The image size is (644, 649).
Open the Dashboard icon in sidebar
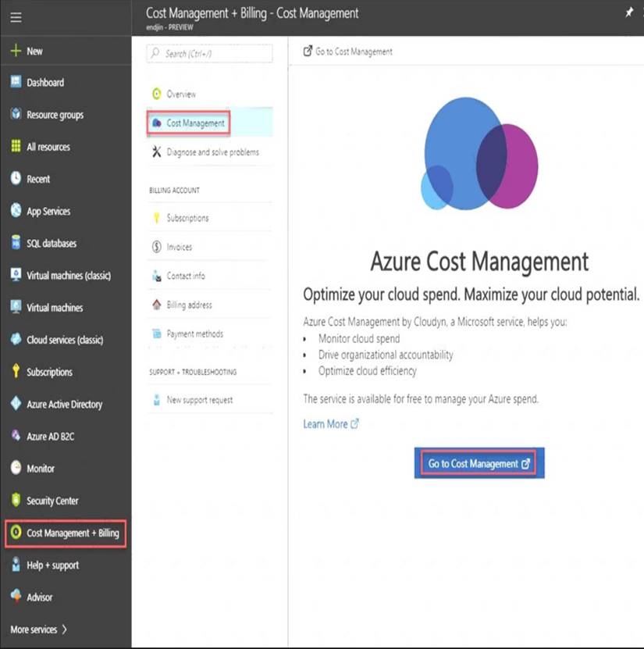16,81
